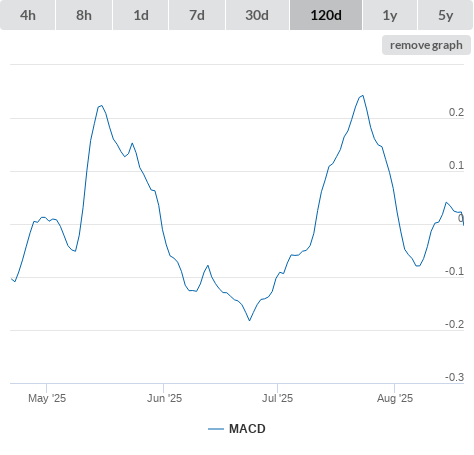Show the 1y time range
The width and height of the screenshot is (474, 455).
390,15
